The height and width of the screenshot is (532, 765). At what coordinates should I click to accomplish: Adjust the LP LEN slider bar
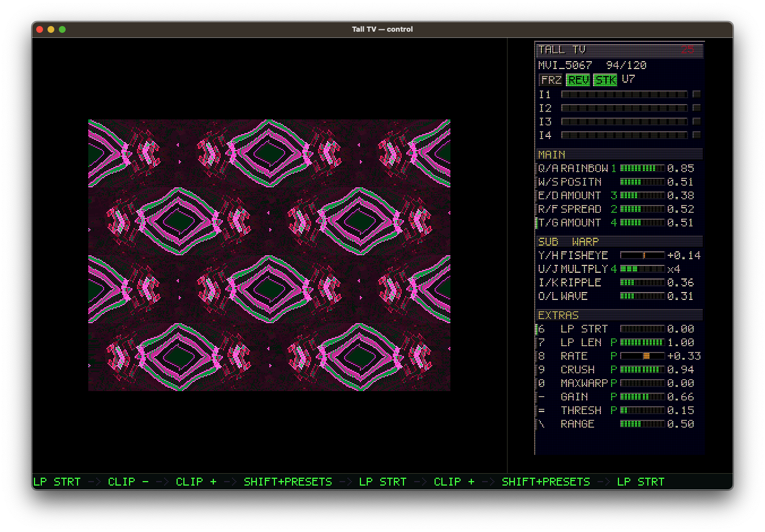pyautogui.click(x=642, y=342)
